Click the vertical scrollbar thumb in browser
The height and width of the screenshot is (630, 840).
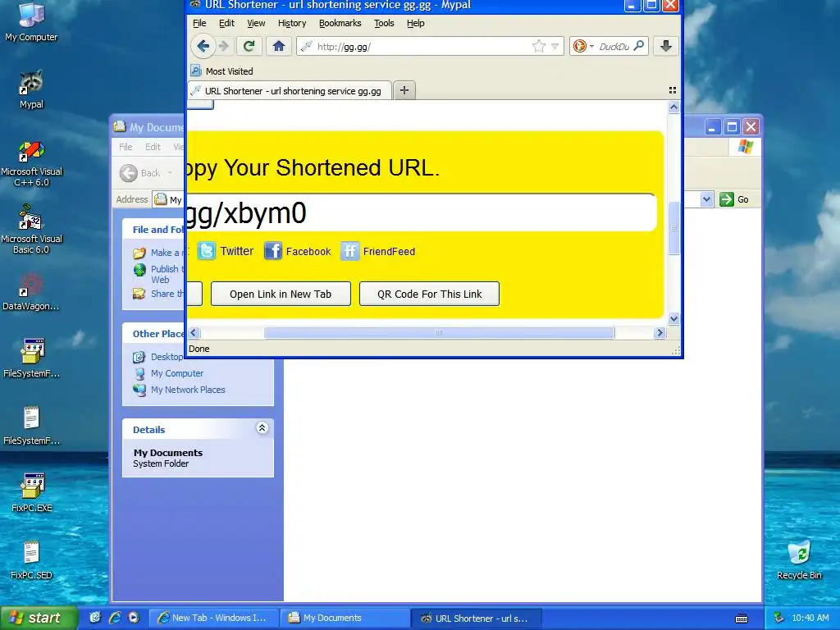click(674, 228)
